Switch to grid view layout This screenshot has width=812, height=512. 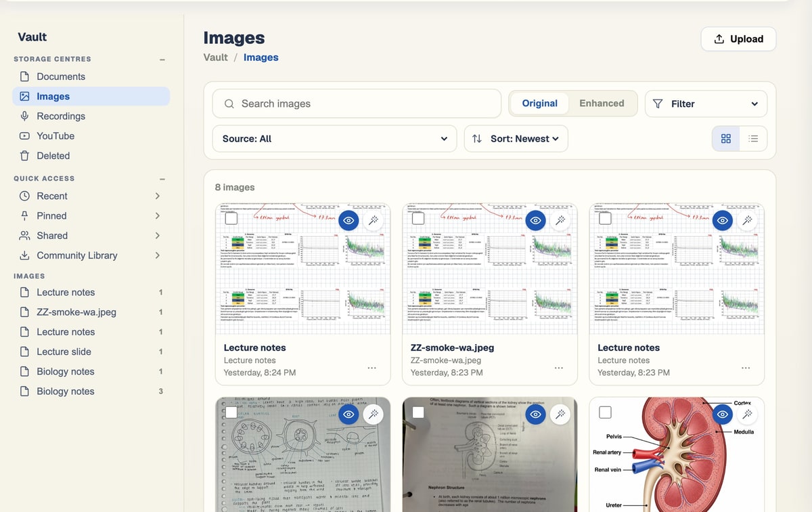pyautogui.click(x=726, y=139)
